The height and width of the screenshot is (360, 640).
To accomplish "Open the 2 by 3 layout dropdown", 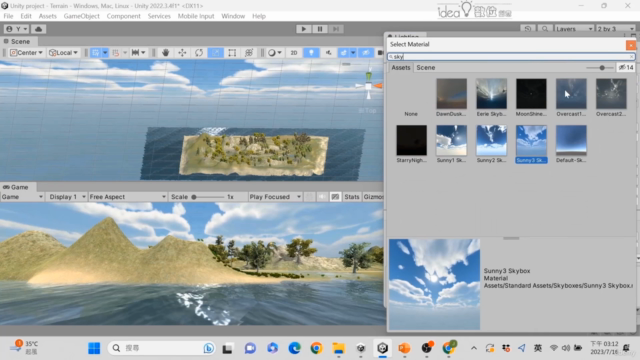I will [x=616, y=29].
